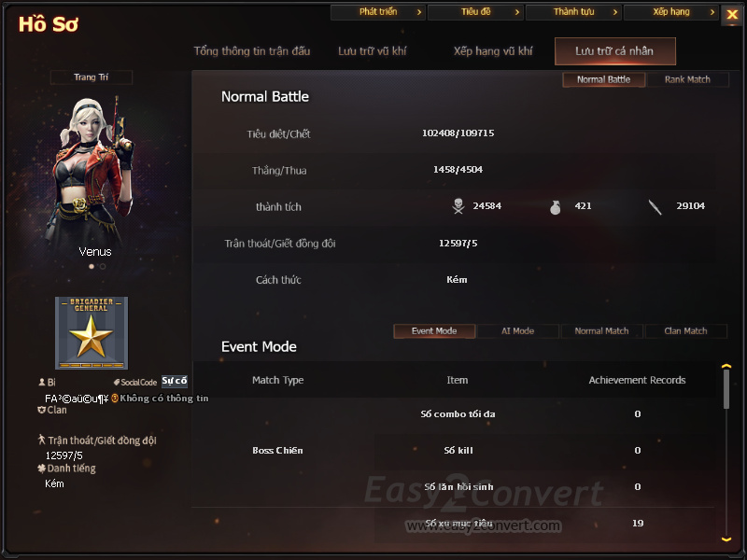The image size is (747, 560).
Task: Select the AI Mode button
Action: click(x=518, y=331)
